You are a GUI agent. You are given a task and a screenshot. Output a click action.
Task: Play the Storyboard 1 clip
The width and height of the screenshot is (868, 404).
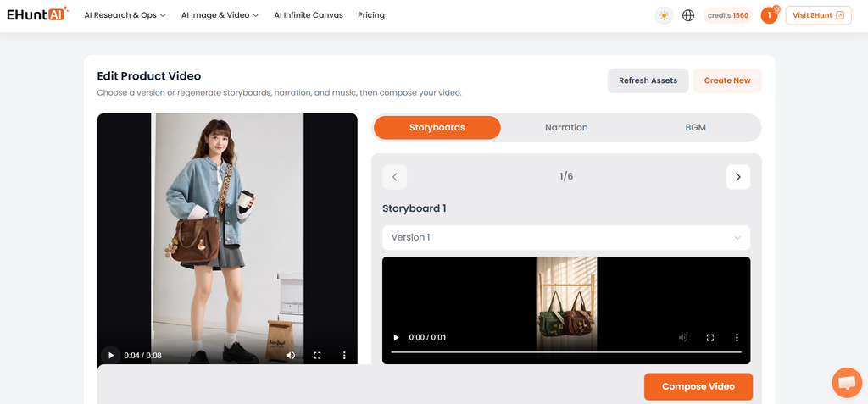coord(396,337)
